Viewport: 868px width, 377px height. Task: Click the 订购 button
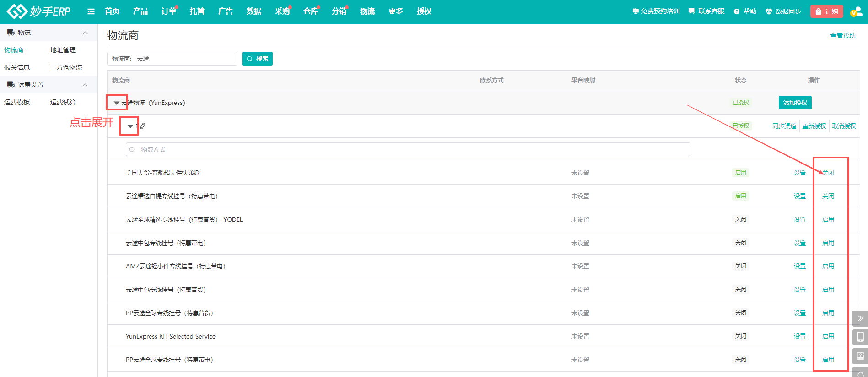[827, 11]
